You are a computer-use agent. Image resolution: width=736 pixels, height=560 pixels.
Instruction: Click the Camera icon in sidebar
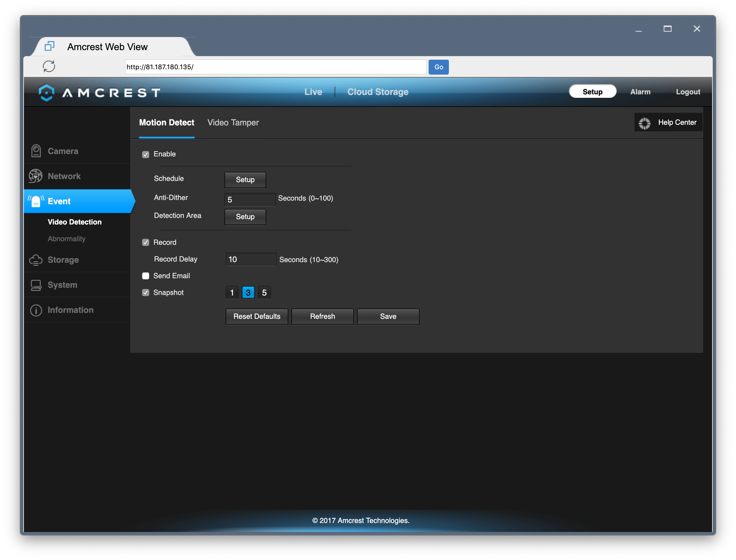click(36, 151)
